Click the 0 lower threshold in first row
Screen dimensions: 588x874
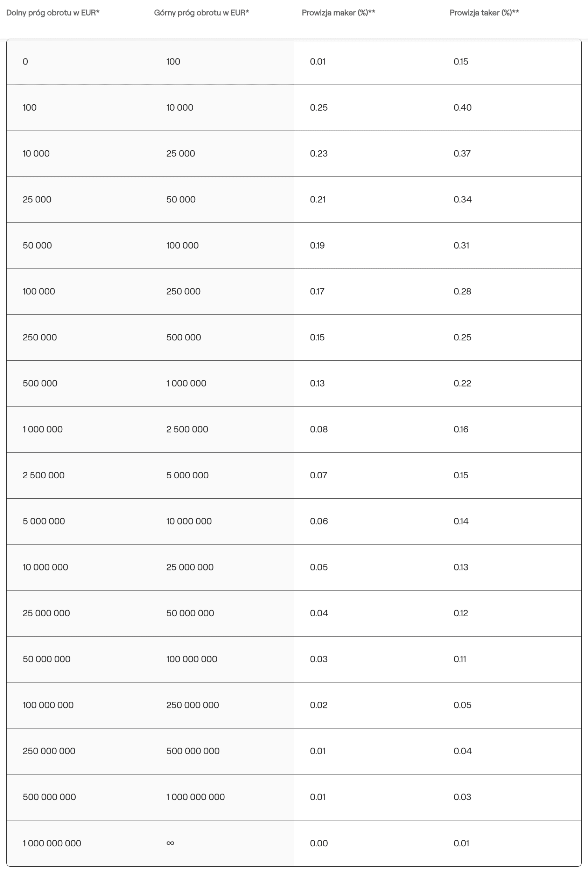tap(25, 62)
